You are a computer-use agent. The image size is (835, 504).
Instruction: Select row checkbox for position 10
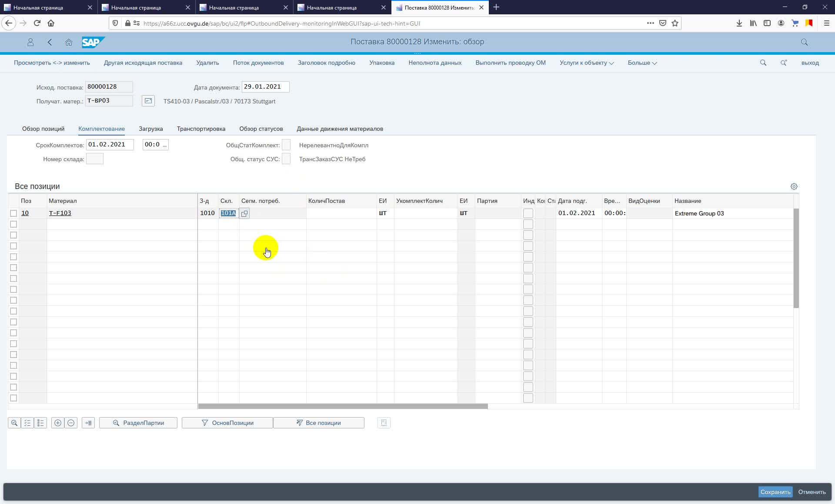[x=13, y=213]
